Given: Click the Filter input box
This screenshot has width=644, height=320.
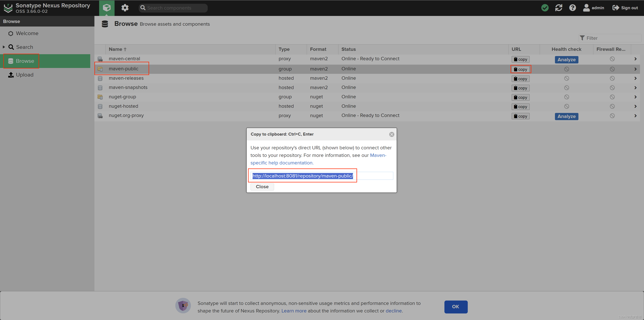Looking at the screenshot, I should 610,38.
